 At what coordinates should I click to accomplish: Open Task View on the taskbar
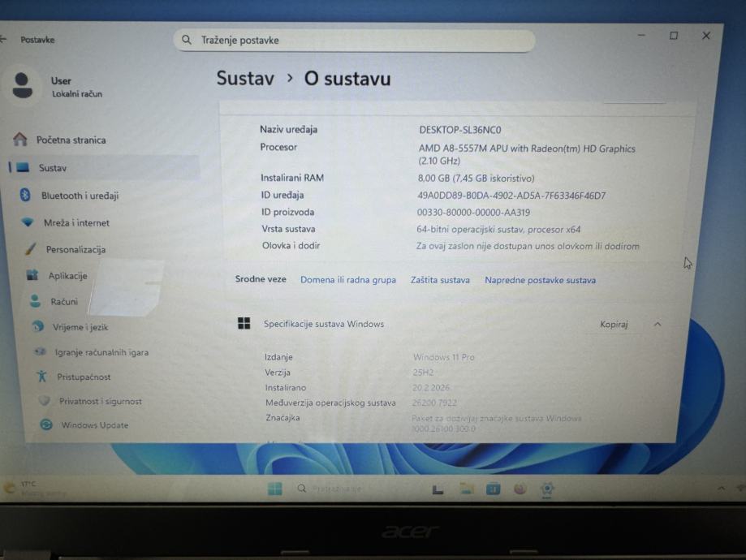(x=438, y=489)
